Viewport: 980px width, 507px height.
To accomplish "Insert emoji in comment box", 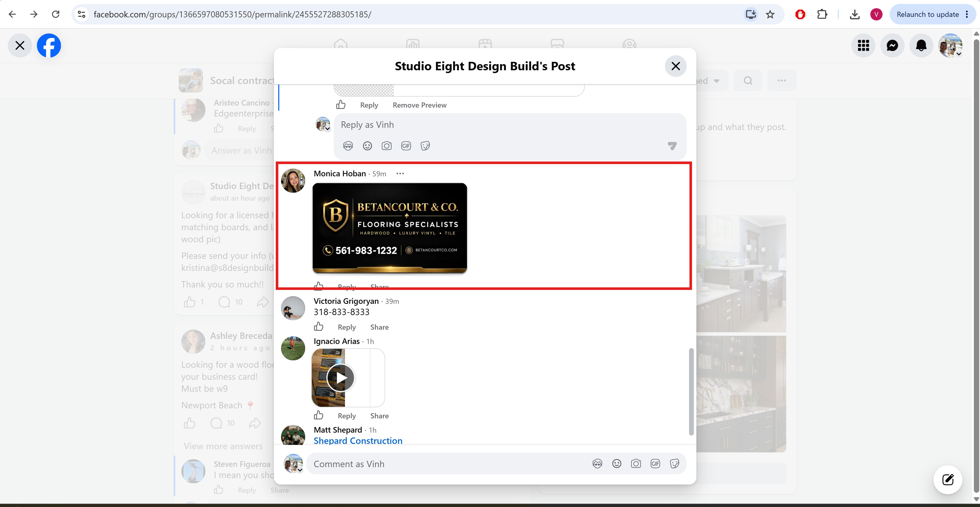I will click(617, 464).
